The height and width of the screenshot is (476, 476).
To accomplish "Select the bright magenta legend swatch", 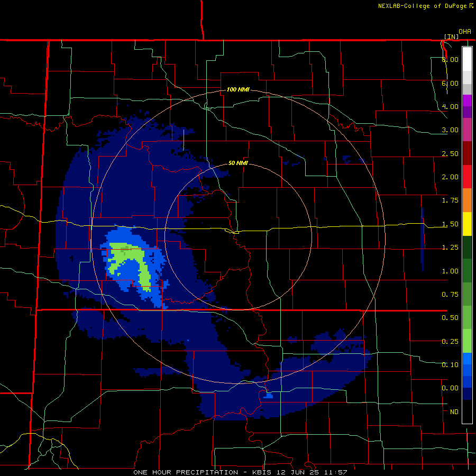I will coord(467,100).
